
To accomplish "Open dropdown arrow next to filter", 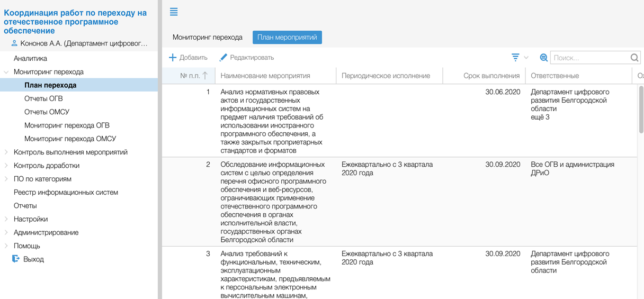I will click(x=526, y=58).
